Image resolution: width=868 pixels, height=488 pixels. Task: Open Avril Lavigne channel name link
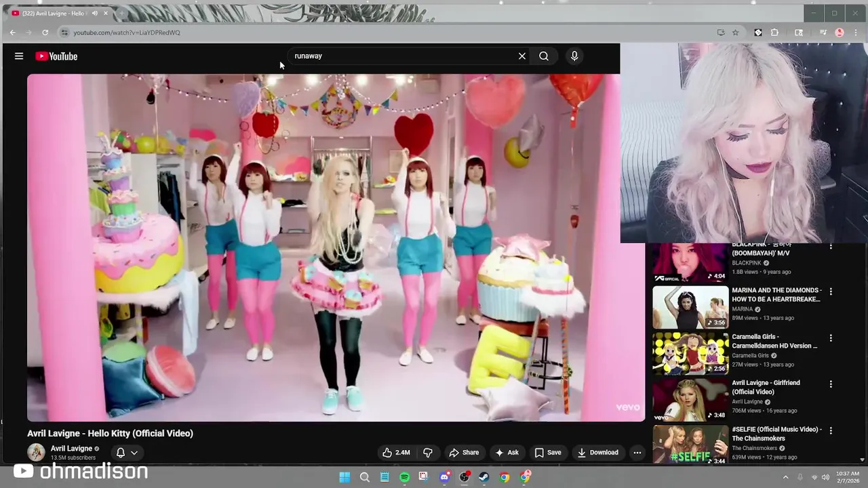click(71, 449)
